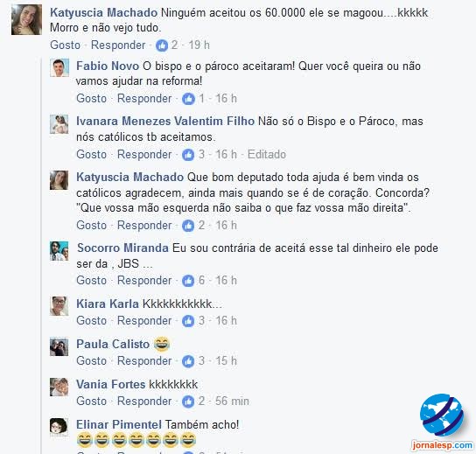Click like-count thumb icon on Fabio Novo's reply
The width and height of the screenshot is (476, 454).
click(x=188, y=99)
